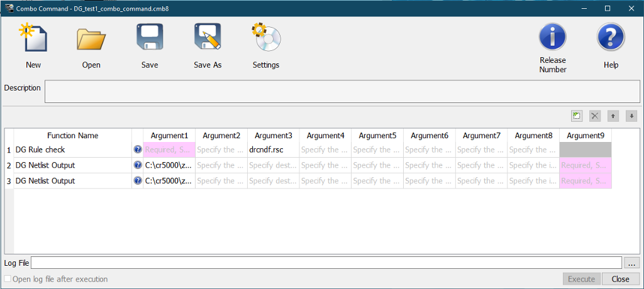Click row 3 Argument3 Specify dest cell
Screen dimensions: 644x289
(x=273, y=181)
